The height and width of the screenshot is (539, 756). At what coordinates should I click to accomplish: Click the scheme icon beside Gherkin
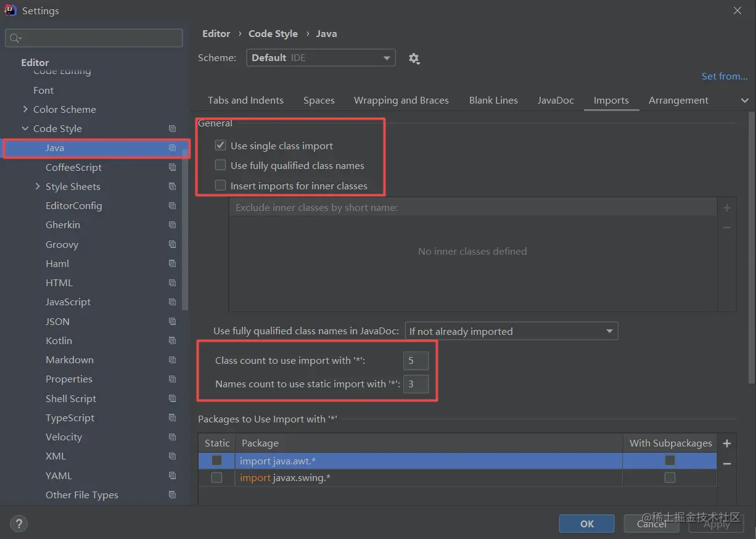pyautogui.click(x=172, y=225)
